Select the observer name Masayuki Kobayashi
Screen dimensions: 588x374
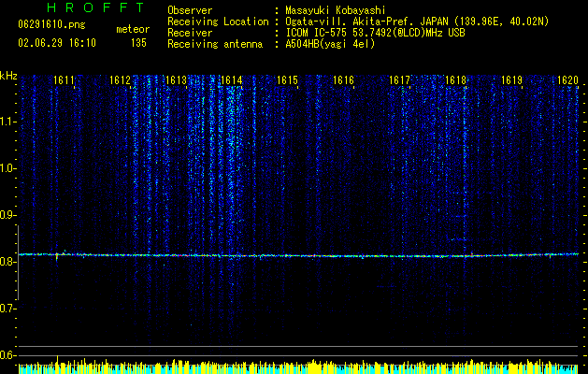(336, 10)
